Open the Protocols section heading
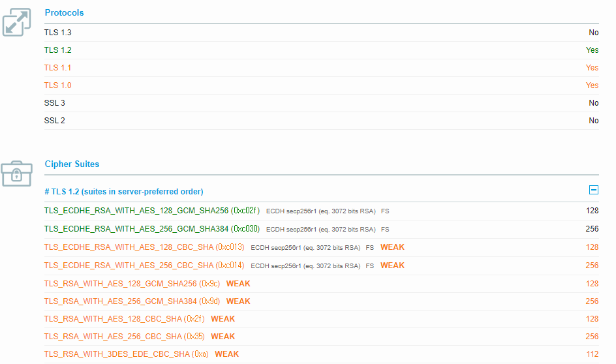This screenshot has height=364, width=616. pyautogui.click(x=64, y=12)
